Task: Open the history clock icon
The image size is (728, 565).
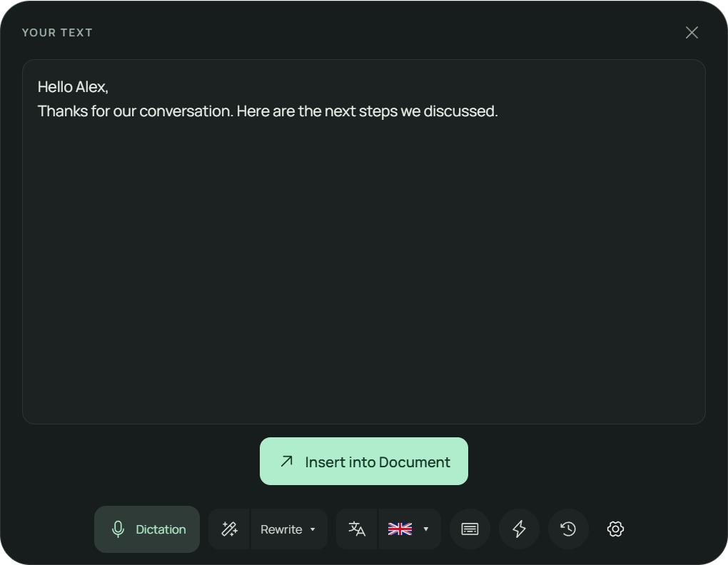Action: tap(568, 529)
